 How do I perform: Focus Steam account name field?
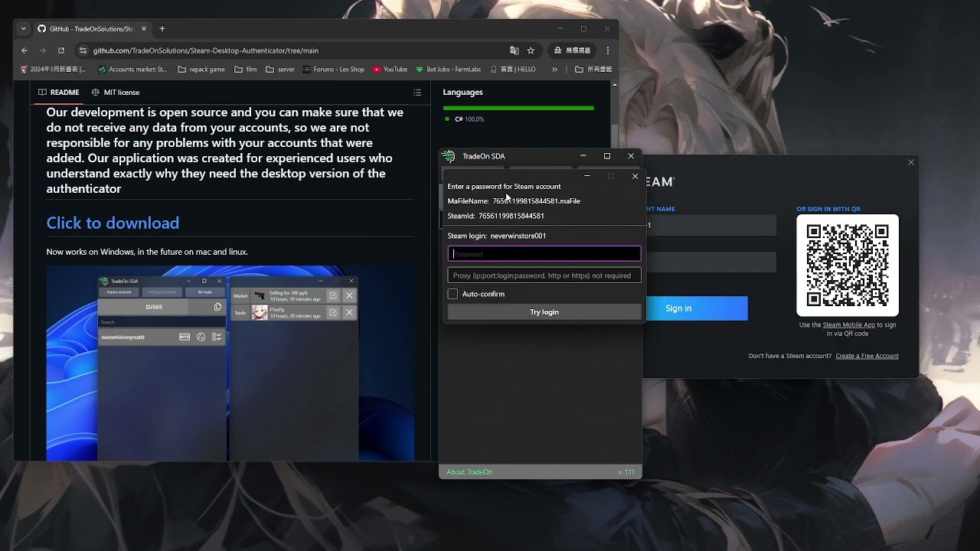pos(711,225)
